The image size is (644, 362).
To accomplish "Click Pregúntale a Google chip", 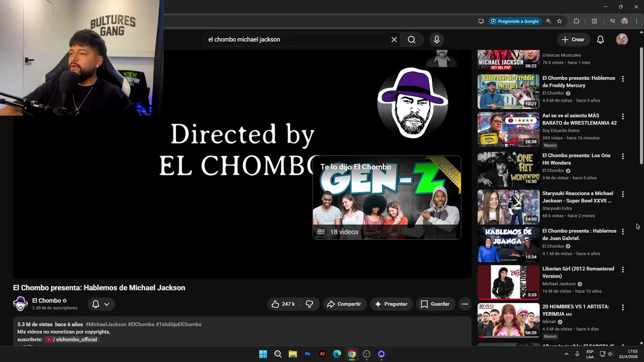I will (515, 21).
